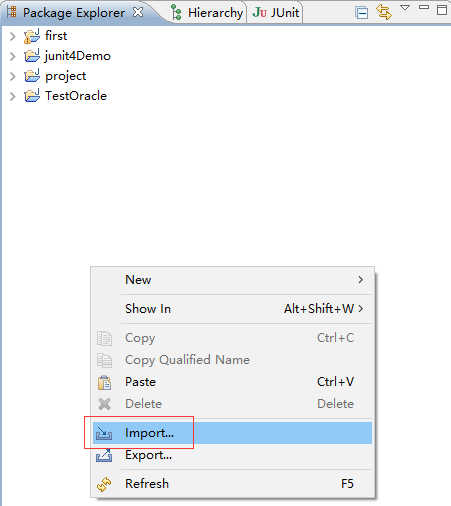Close the Package Explorer tab
This screenshot has height=506, width=451.
138,12
